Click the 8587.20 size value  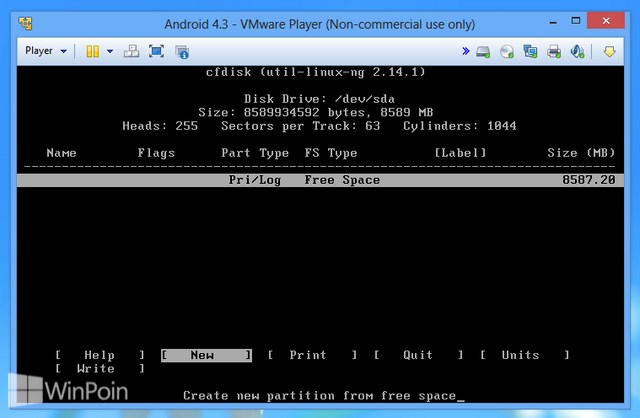click(x=589, y=180)
